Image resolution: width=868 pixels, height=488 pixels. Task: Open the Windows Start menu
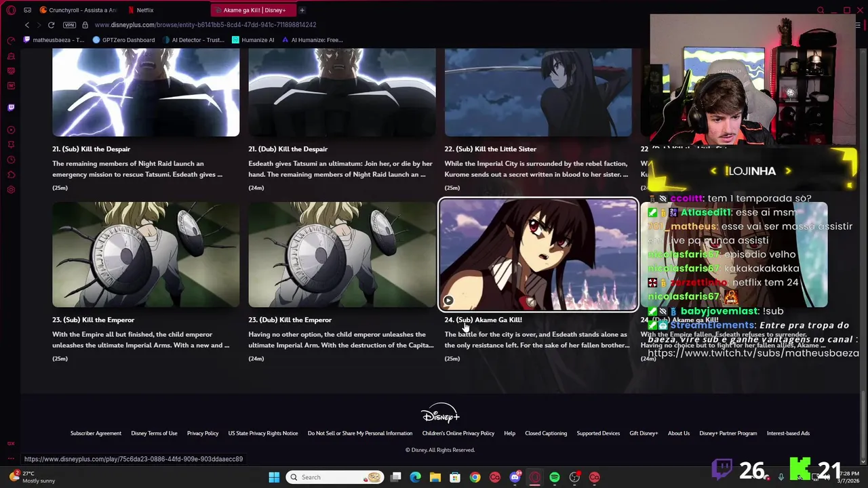274,477
